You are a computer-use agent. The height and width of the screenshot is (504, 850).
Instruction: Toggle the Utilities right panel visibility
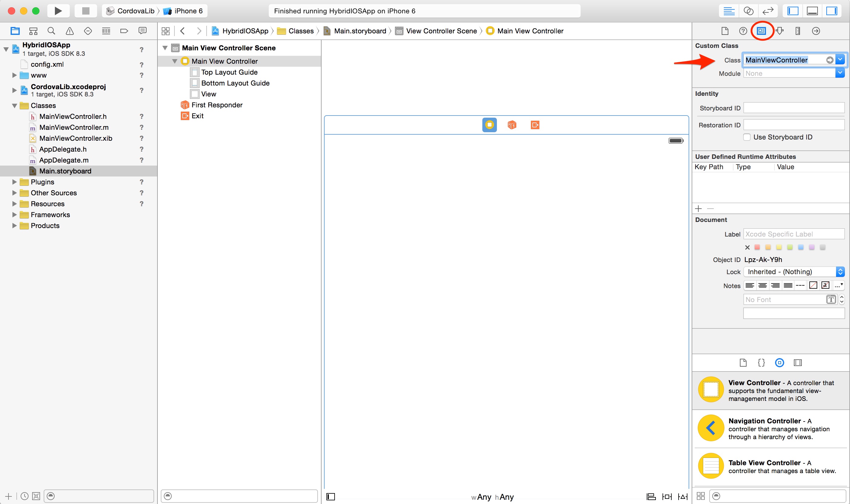(832, 11)
